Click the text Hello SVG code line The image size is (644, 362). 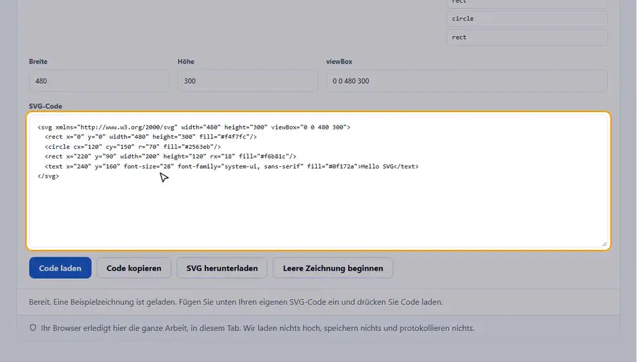pyautogui.click(x=231, y=166)
